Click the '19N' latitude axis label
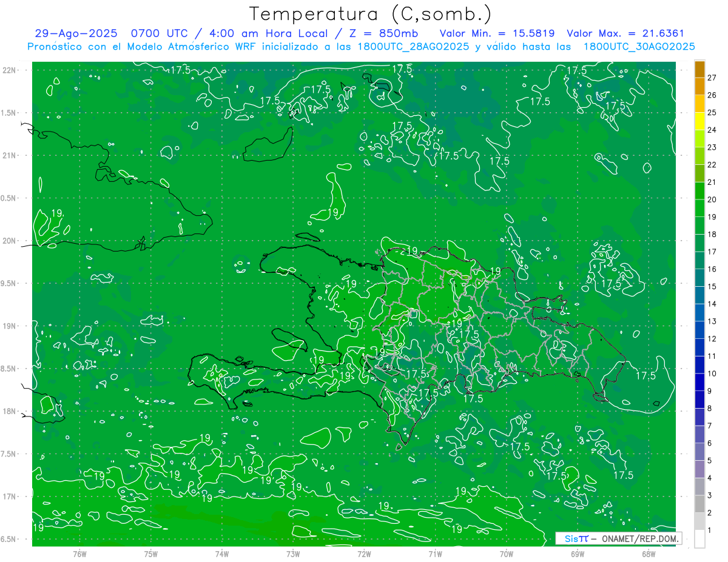 [x=9, y=326]
